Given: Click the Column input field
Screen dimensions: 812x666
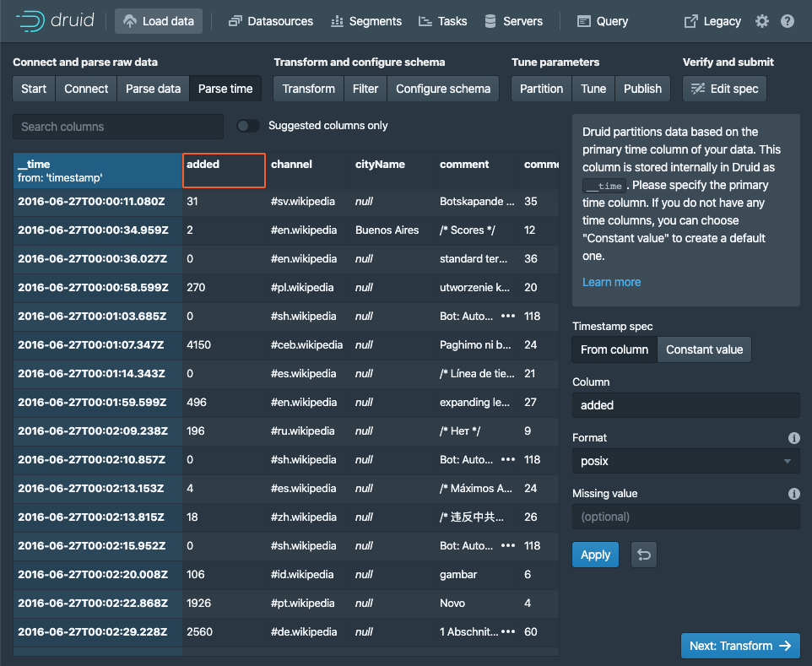Looking at the screenshot, I should (x=685, y=405).
